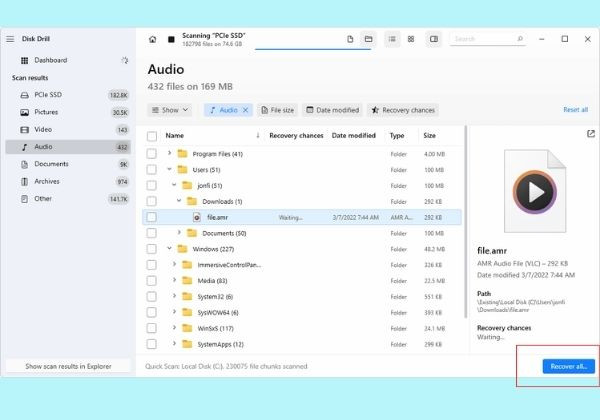This screenshot has height=420, width=600.
Task: Expand the Documents (50) folder
Action: point(179,233)
